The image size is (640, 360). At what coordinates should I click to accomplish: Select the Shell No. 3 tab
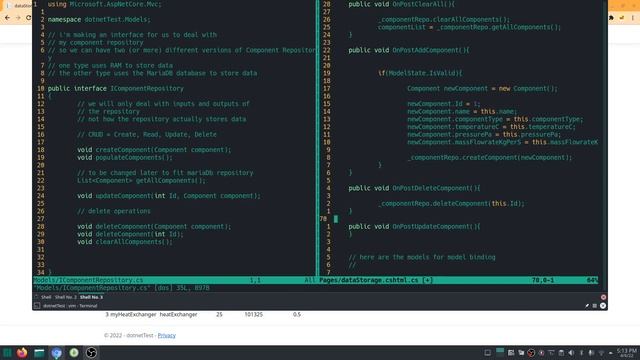91,297
